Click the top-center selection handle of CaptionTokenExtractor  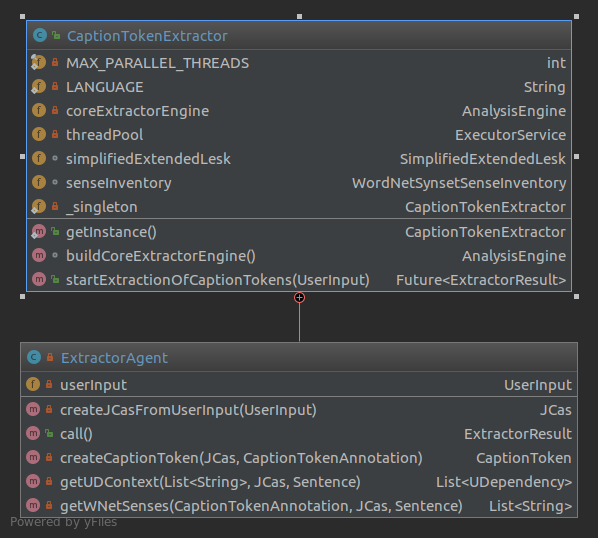point(299,16)
